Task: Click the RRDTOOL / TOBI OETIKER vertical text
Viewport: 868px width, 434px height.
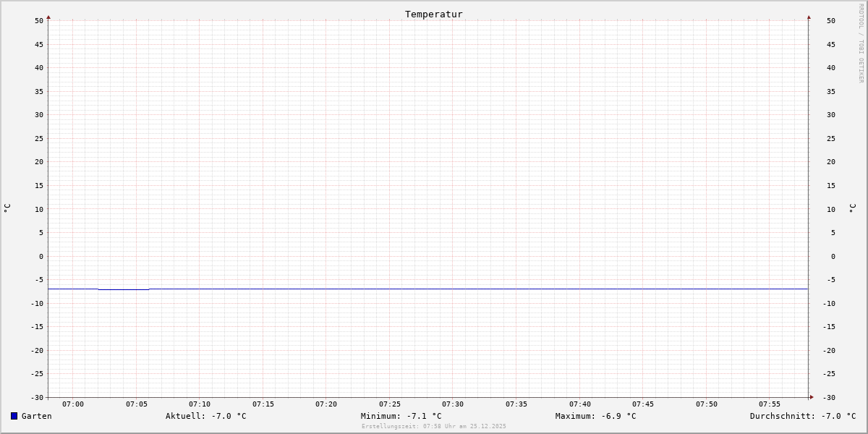Action: (x=861, y=43)
